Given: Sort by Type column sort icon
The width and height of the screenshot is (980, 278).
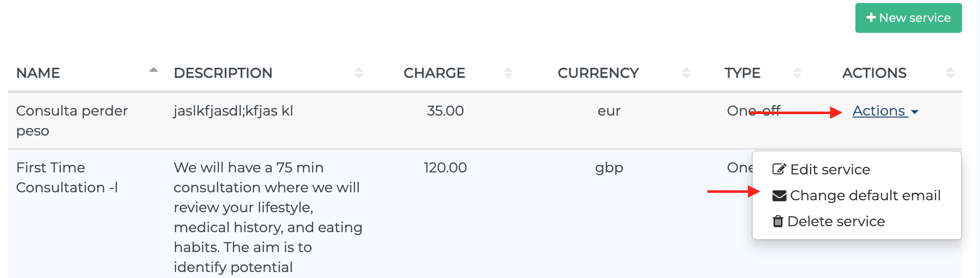Looking at the screenshot, I should click(797, 73).
